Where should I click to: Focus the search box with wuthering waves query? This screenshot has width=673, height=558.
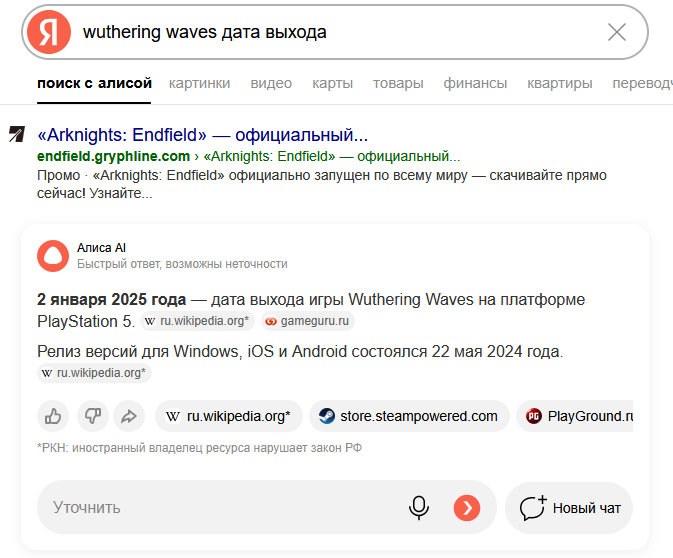(335, 32)
